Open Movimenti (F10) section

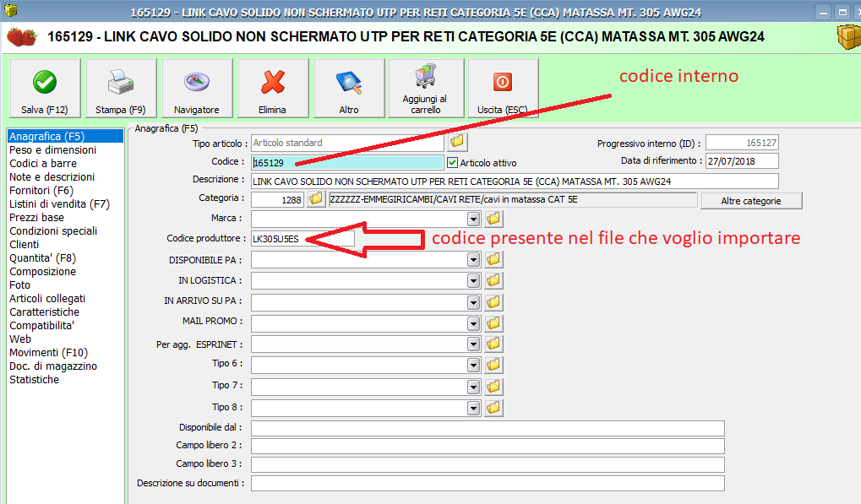(x=48, y=353)
